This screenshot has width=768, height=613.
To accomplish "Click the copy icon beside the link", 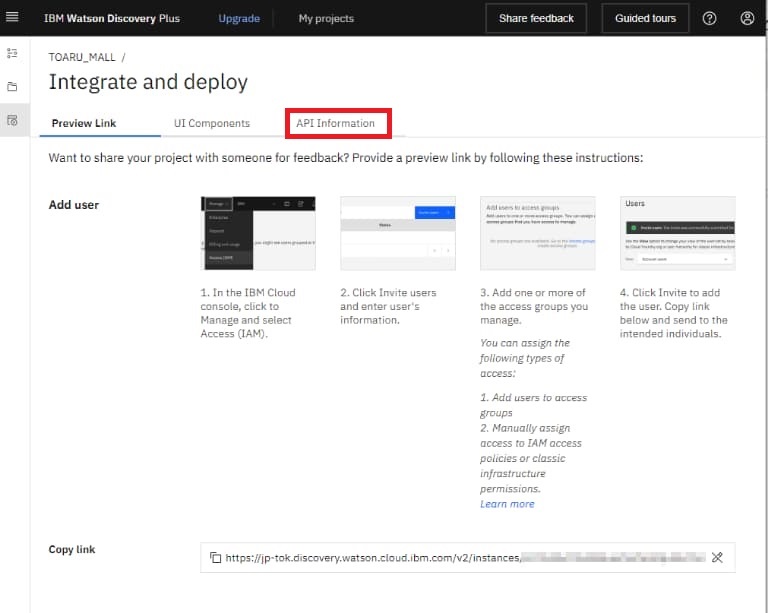I will tap(215, 558).
